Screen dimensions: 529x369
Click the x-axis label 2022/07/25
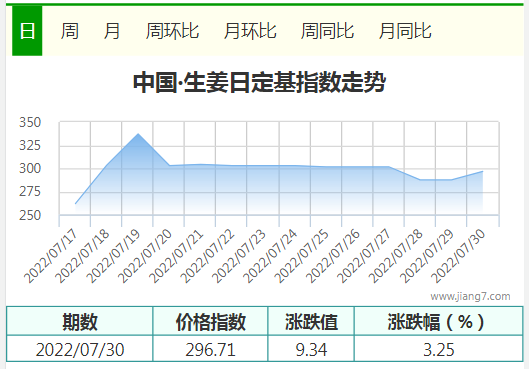(x=301, y=256)
